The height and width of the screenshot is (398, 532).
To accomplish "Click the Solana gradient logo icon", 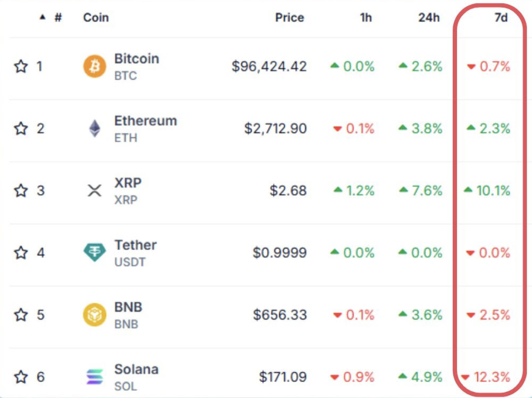I will pos(95,377).
